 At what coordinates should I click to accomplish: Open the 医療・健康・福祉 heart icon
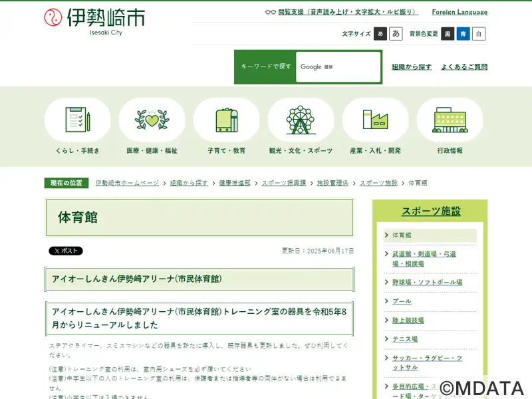152,120
